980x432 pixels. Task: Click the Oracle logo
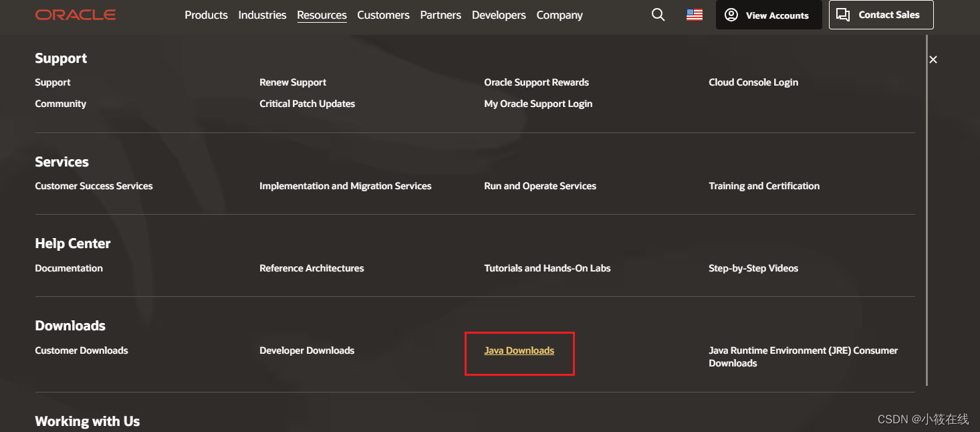pyautogui.click(x=75, y=14)
